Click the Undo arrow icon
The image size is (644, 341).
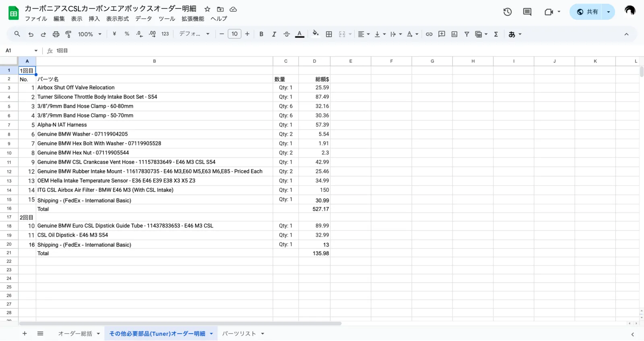point(31,34)
